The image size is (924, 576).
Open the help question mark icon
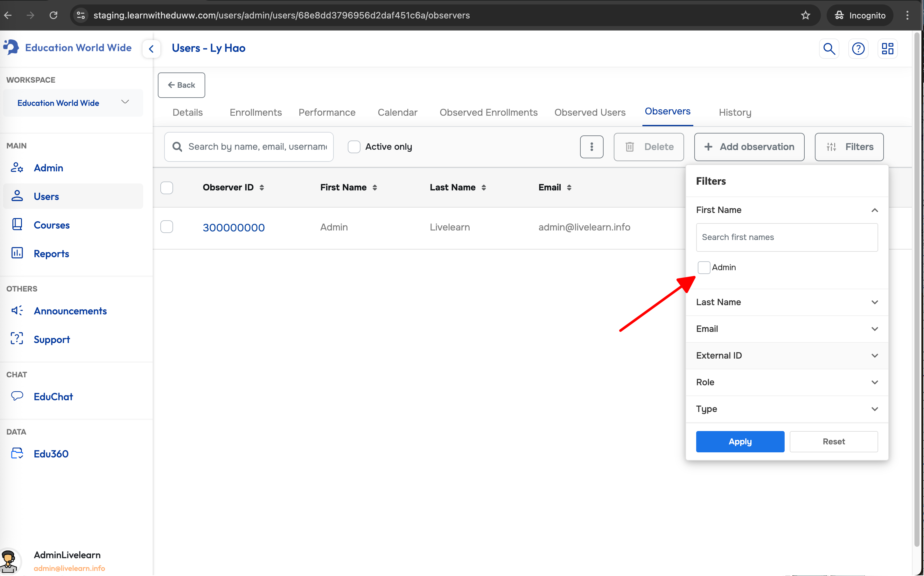point(858,49)
